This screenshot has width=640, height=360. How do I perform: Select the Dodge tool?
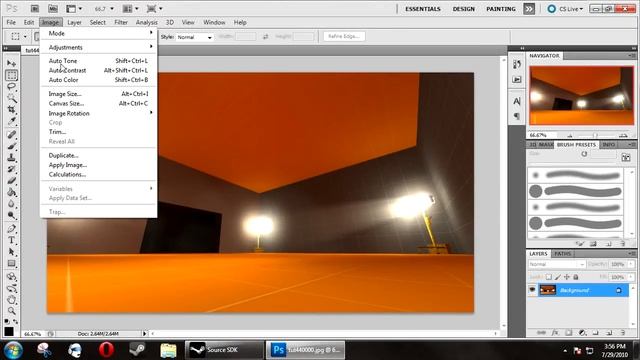pos(11,215)
